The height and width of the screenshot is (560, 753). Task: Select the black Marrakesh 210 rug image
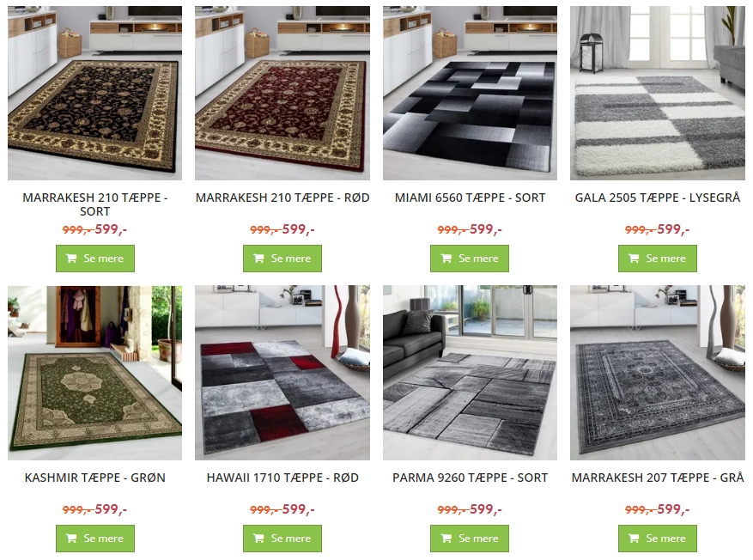(x=95, y=93)
